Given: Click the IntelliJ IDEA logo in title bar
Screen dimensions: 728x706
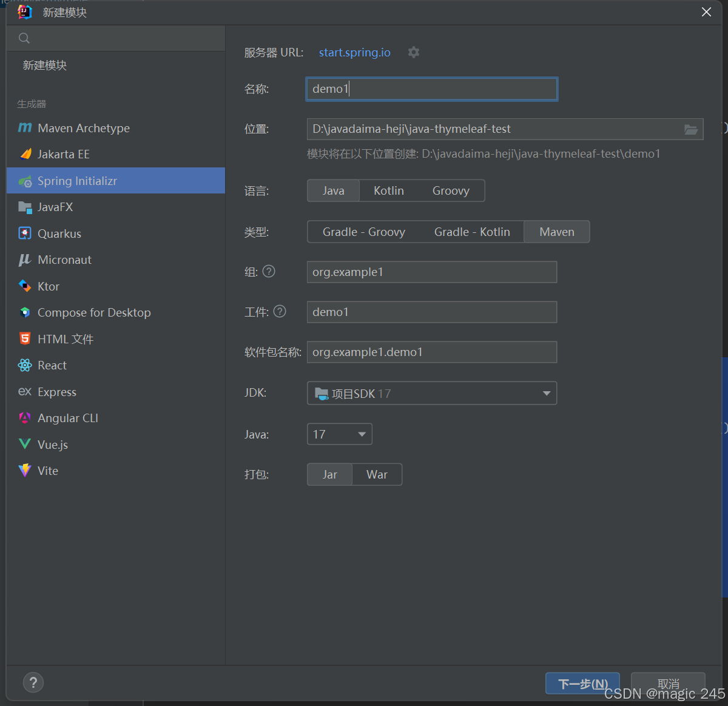Looking at the screenshot, I should click(25, 12).
